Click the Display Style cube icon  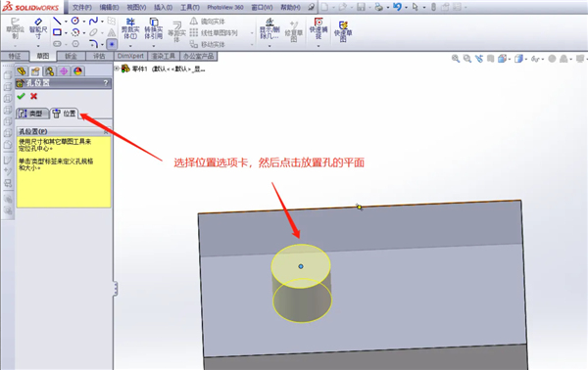[x=518, y=59]
